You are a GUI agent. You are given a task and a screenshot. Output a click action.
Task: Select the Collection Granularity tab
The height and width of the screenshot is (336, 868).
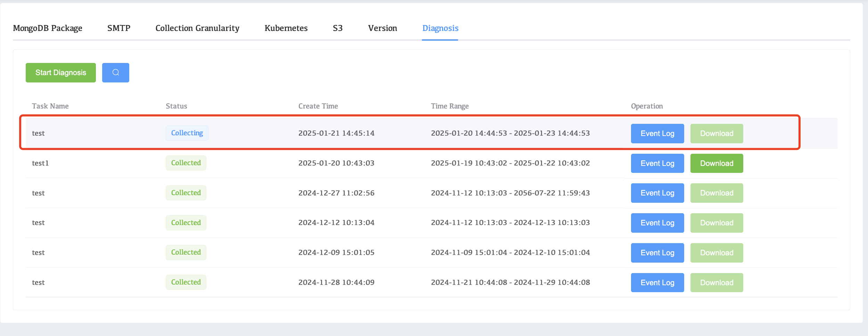(197, 28)
